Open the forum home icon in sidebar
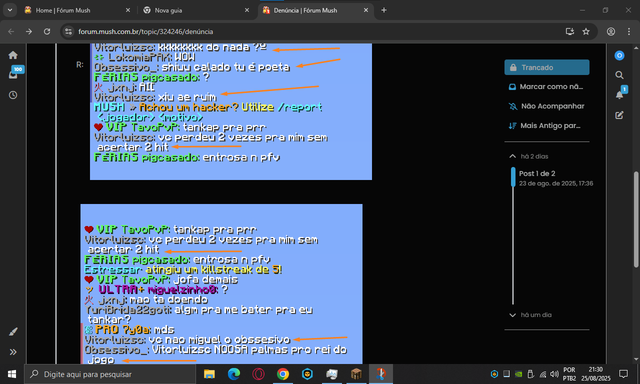 pyautogui.click(x=13, y=55)
